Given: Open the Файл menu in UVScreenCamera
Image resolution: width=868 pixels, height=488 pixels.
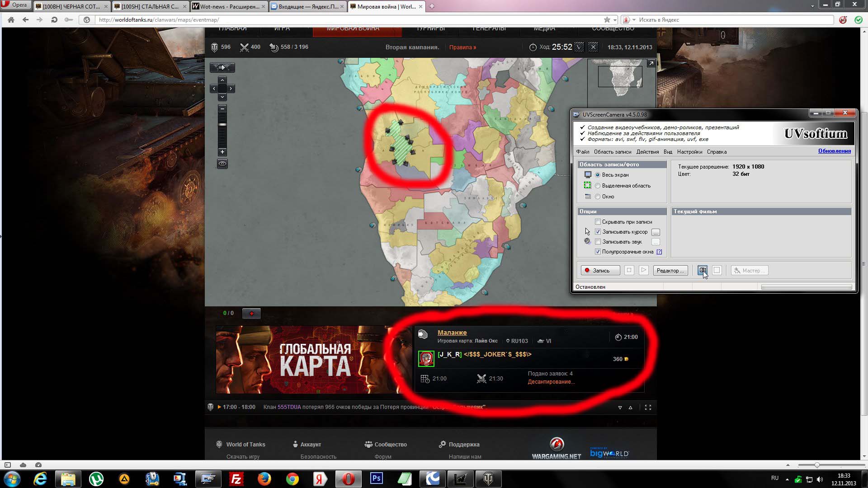Looking at the screenshot, I should (583, 152).
